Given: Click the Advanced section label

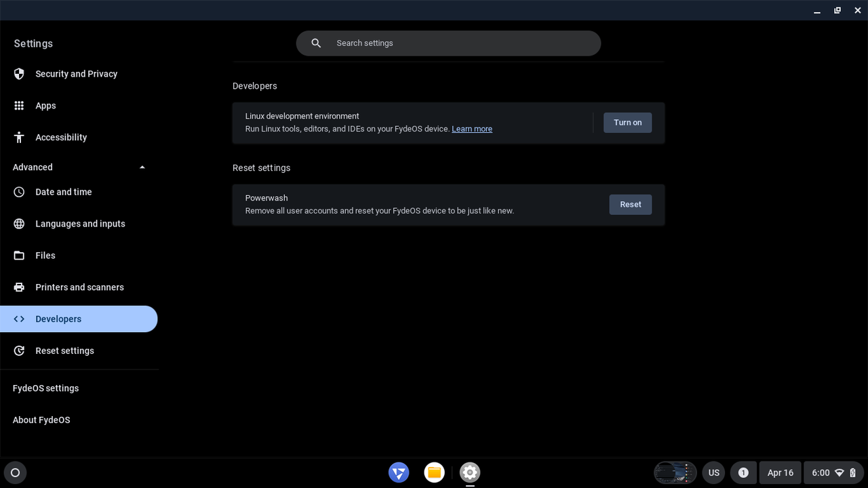Looking at the screenshot, I should (x=33, y=167).
